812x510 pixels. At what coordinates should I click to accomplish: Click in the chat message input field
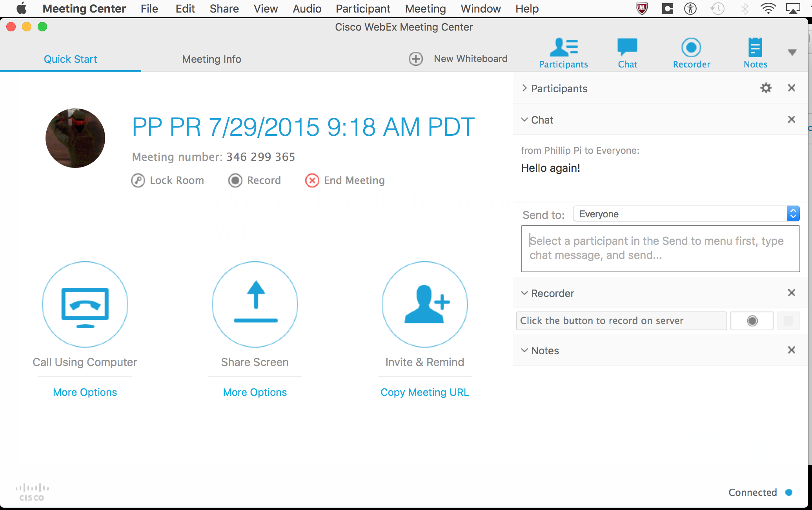pyautogui.click(x=660, y=248)
